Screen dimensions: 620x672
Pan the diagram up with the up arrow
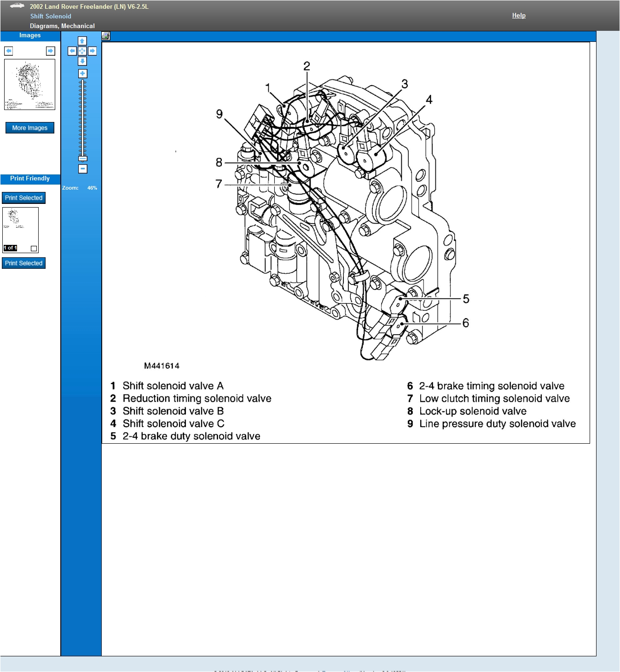(x=82, y=41)
